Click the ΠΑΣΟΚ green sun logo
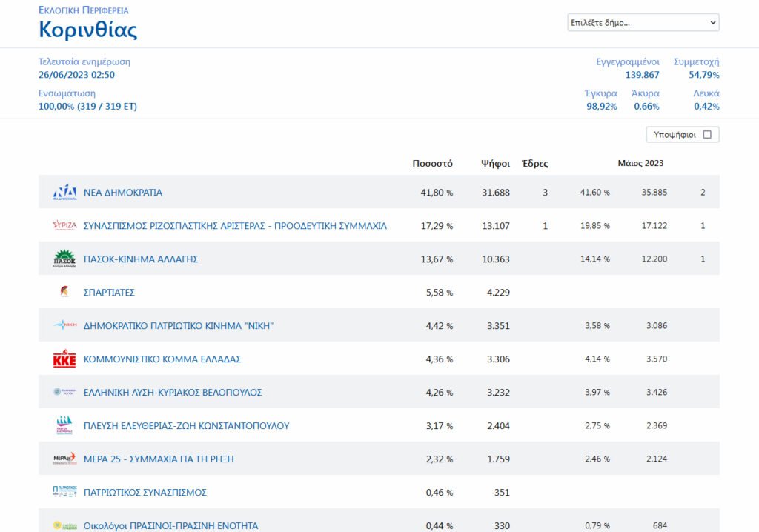The image size is (759, 532). coord(65,259)
